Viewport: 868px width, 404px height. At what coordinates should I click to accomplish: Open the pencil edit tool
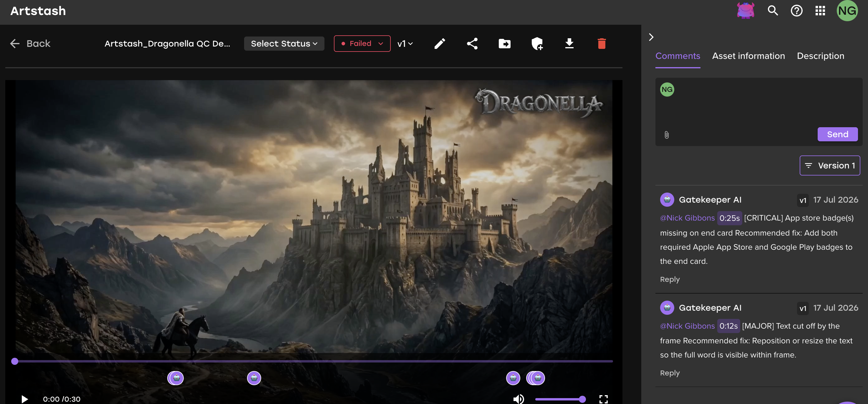pyautogui.click(x=440, y=44)
